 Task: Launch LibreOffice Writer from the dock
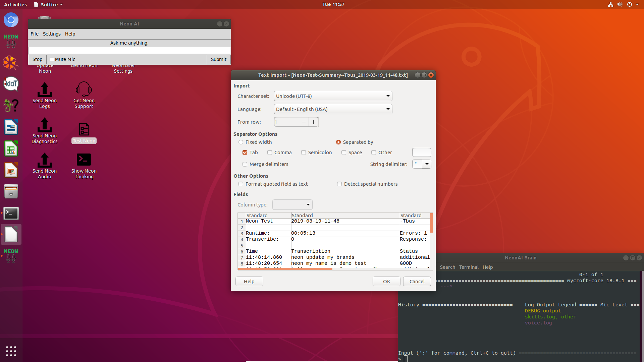coord(11,127)
